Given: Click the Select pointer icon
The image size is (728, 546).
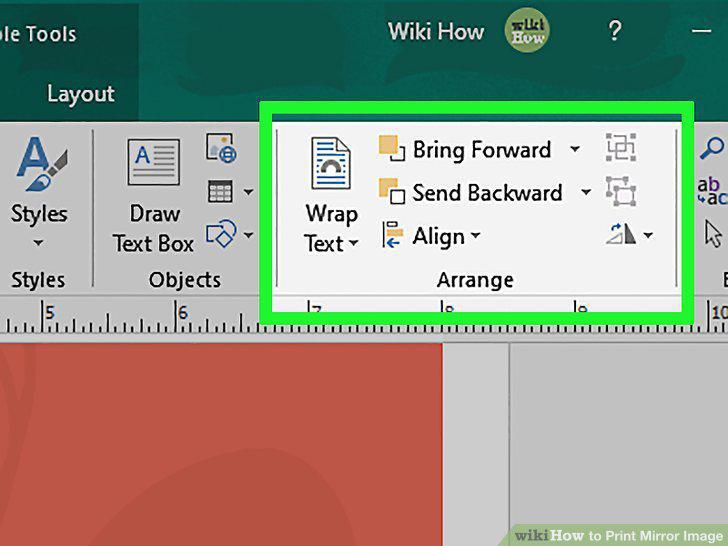Looking at the screenshot, I should 713,234.
